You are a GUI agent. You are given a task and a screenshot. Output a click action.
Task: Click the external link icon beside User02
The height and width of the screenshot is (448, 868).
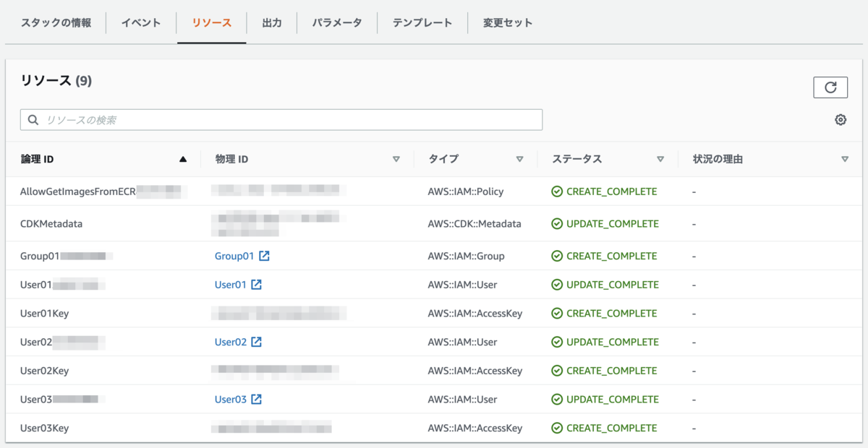pyautogui.click(x=257, y=342)
